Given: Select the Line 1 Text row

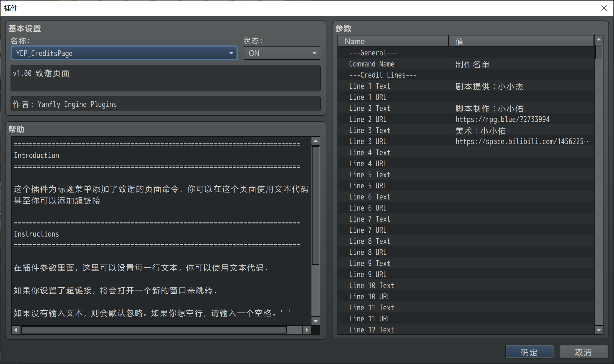Looking at the screenshot, I should 466,86.
